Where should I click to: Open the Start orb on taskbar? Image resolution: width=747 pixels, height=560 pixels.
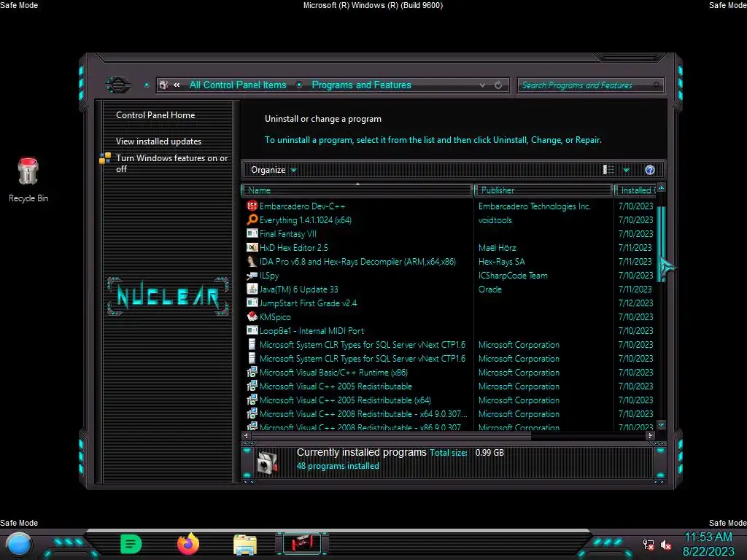(x=19, y=544)
